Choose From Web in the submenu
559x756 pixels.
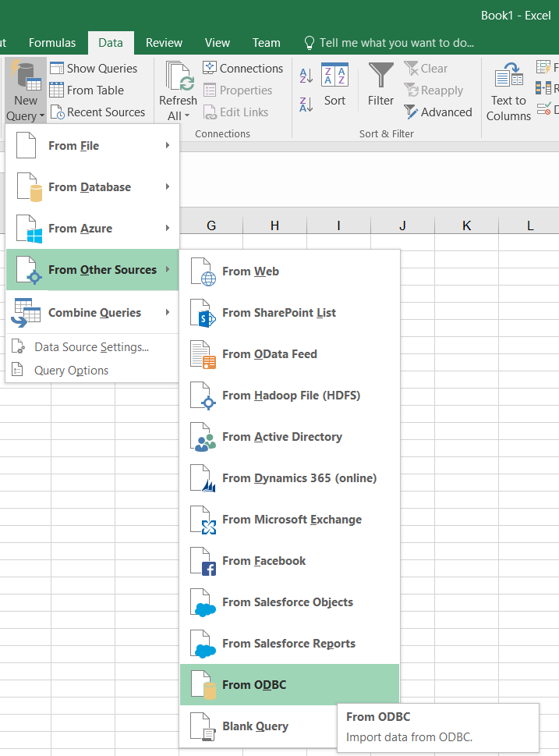click(x=289, y=272)
